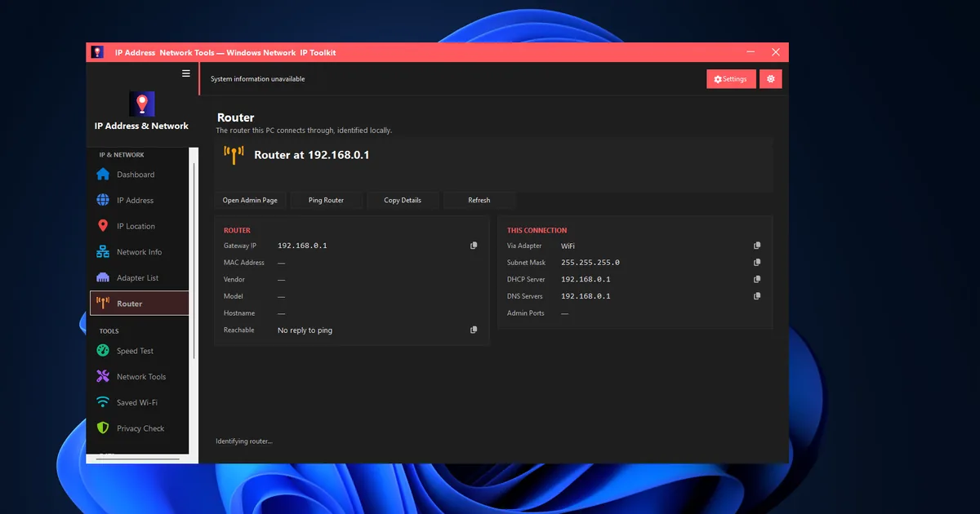Click the Speed Test gauge icon
This screenshot has height=514, width=980.
[103, 351]
